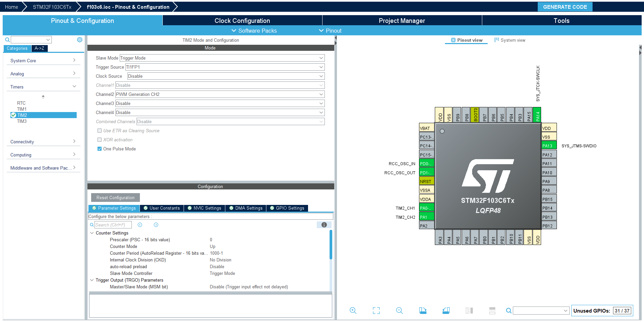This screenshot has width=644, height=322.
Task: Uncheck One Pulse Mode checkbox
Action: click(x=100, y=149)
